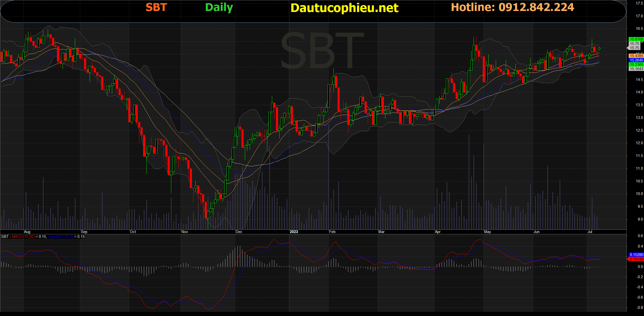The width and height of the screenshot is (644, 316).
Task: Click the 12.0 price axis label
Action: click(x=639, y=143)
